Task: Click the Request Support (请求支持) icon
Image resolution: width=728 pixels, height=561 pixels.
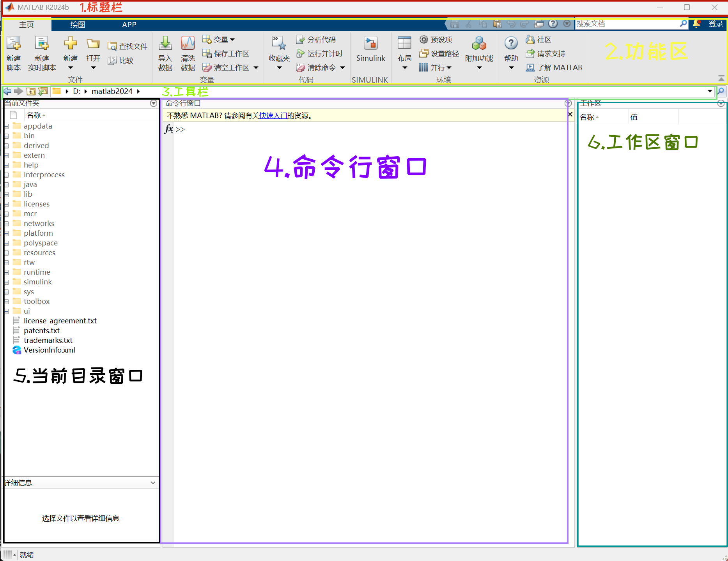Action: pos(530,53)
